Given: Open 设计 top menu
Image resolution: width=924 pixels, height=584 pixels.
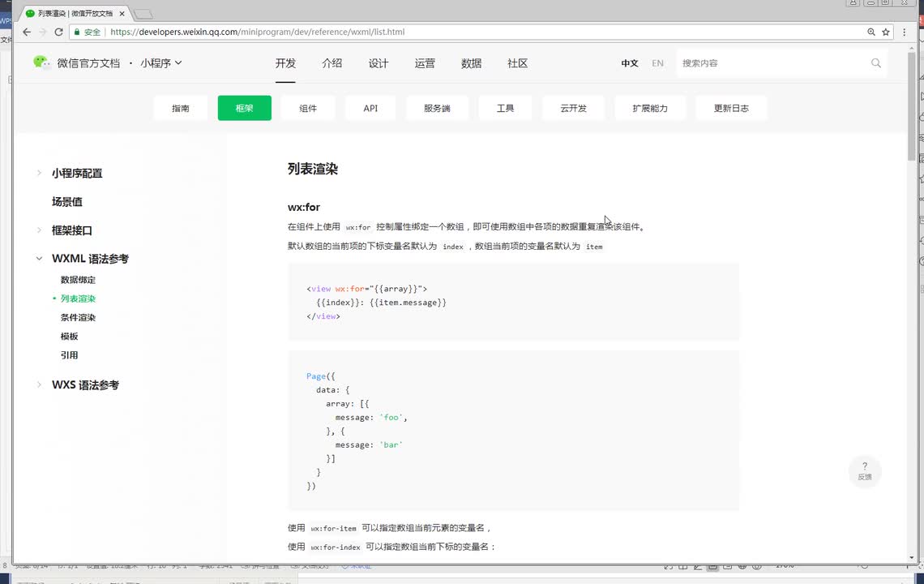Looking at the screenshot, I should [x=379, y=63].
